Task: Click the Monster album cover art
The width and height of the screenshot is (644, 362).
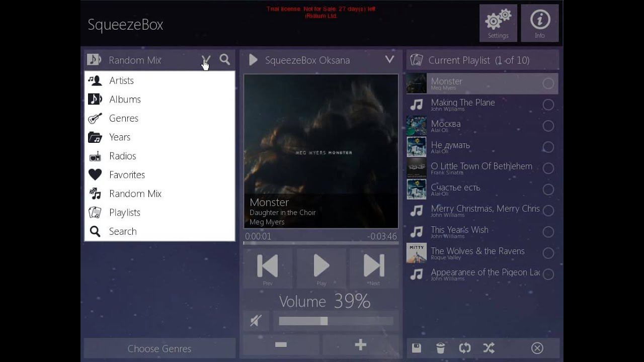Action: click(321, 151)
